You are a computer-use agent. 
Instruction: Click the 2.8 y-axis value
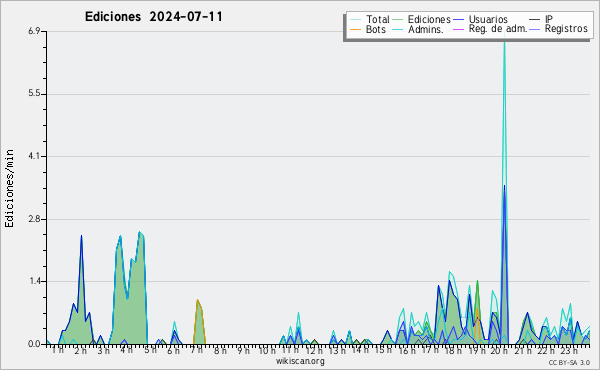34,219
